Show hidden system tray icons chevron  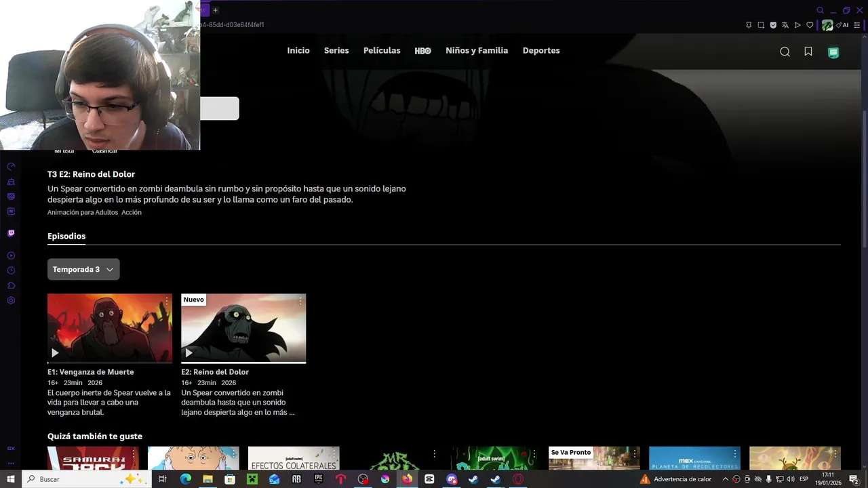tap(725, 479)
